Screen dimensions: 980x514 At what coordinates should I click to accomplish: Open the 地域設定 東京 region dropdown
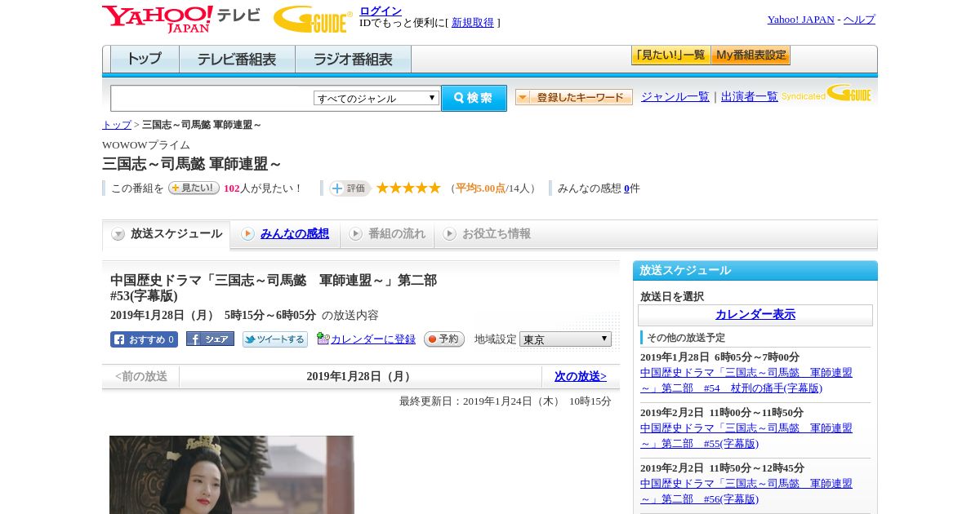click(565, 339)
